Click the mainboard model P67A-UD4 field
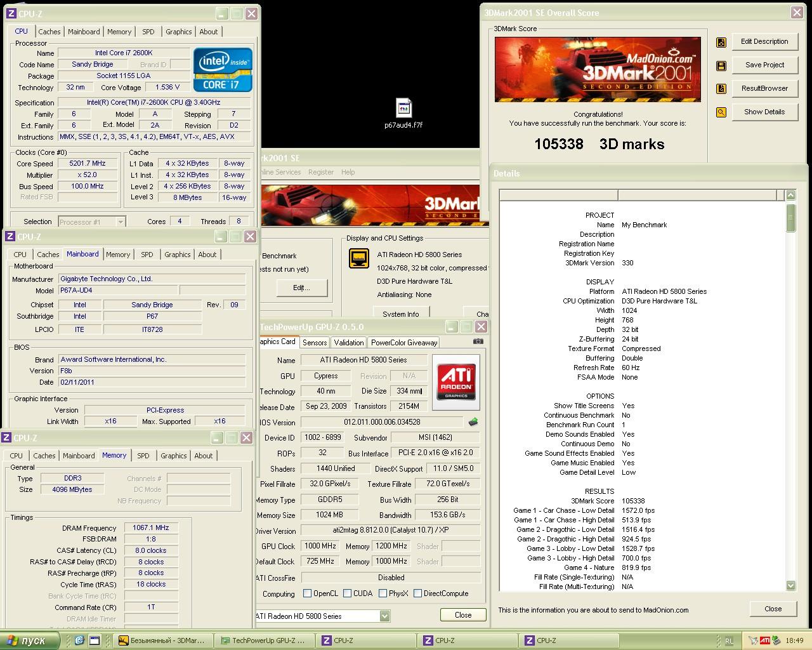 (118, 290)
